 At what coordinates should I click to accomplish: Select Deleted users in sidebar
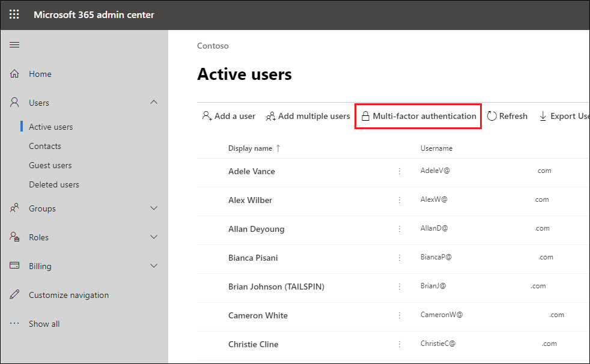tap(53, 184)
